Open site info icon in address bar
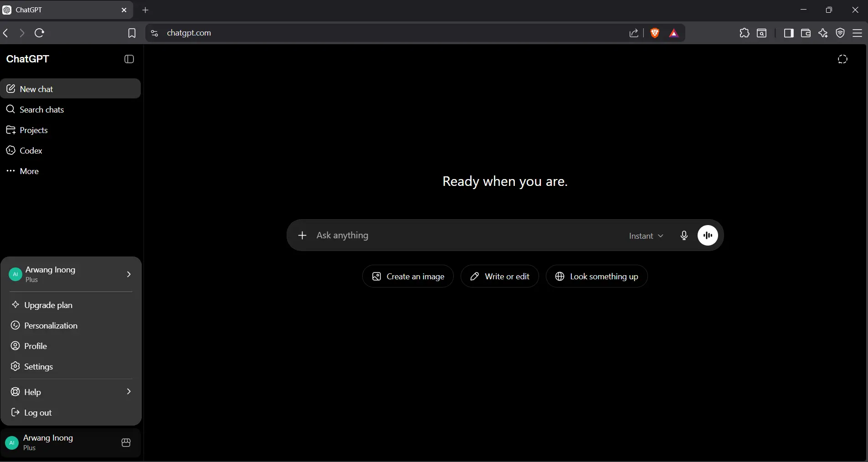This screenshot has width=868, height=462. 154,33
